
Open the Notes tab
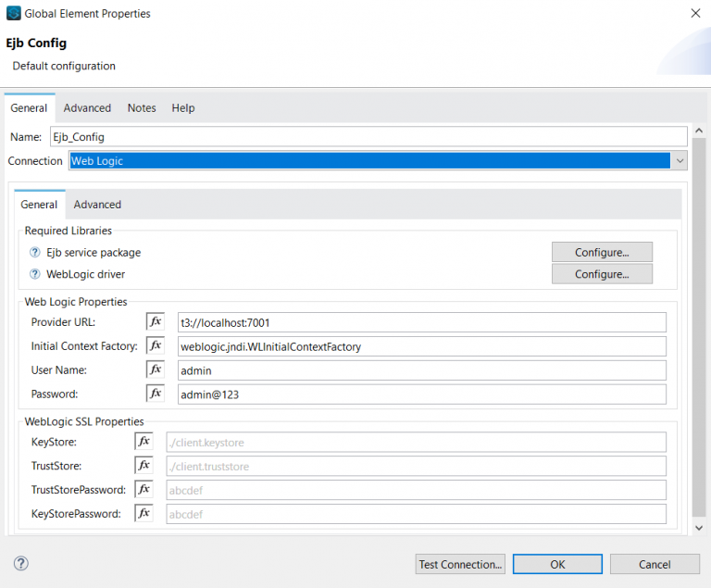pyautogui.click(x=142, y=108)
